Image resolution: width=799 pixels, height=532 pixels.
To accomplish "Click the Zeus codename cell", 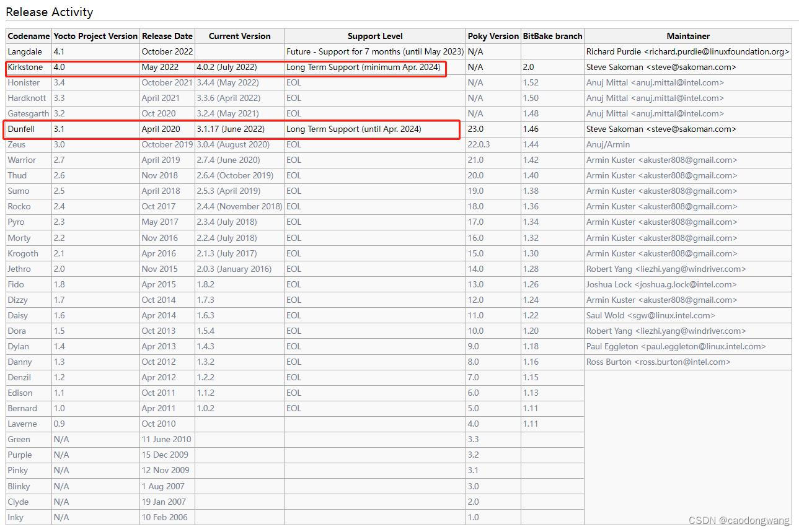I will [x=29, y=144].
